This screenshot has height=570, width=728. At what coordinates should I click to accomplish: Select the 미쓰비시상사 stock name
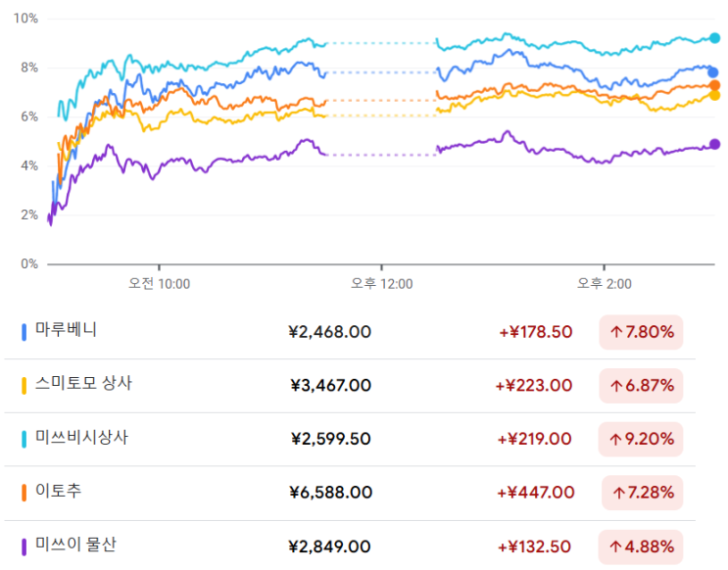pyautogui.click(x=81, y=438)
